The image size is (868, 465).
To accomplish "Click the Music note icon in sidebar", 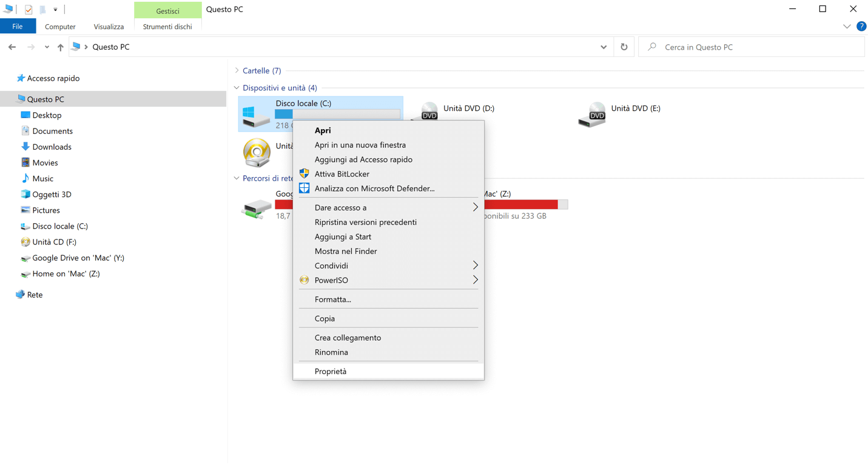I will [25, 178].
